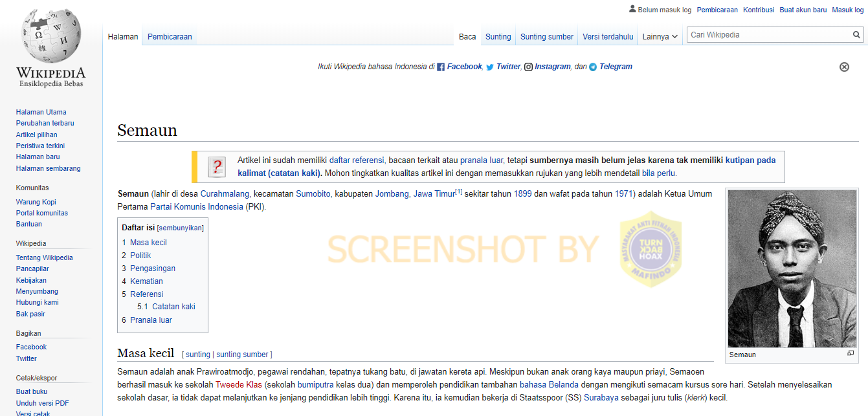Share via Facebook link in sidebar Bagikan section
The height and width of the screenshot is (416, 868).
32,347
